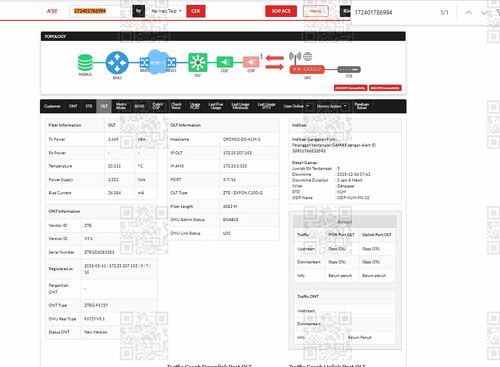500x367 pixels.
Task: Click the red CEK button
Action: coord(196,11)
